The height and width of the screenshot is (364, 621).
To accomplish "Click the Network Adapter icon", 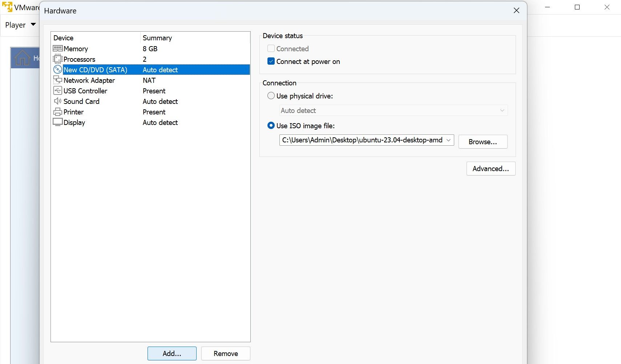I will click(x=57, y=80).
